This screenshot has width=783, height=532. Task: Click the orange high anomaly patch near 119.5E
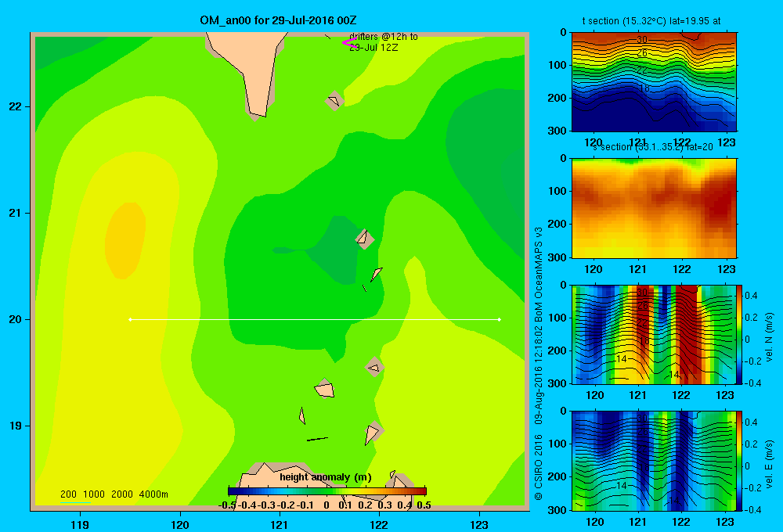124,240
